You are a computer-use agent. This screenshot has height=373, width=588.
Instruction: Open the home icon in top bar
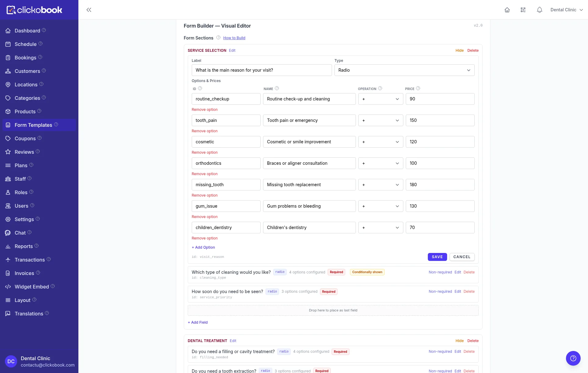tap(507, 10)
